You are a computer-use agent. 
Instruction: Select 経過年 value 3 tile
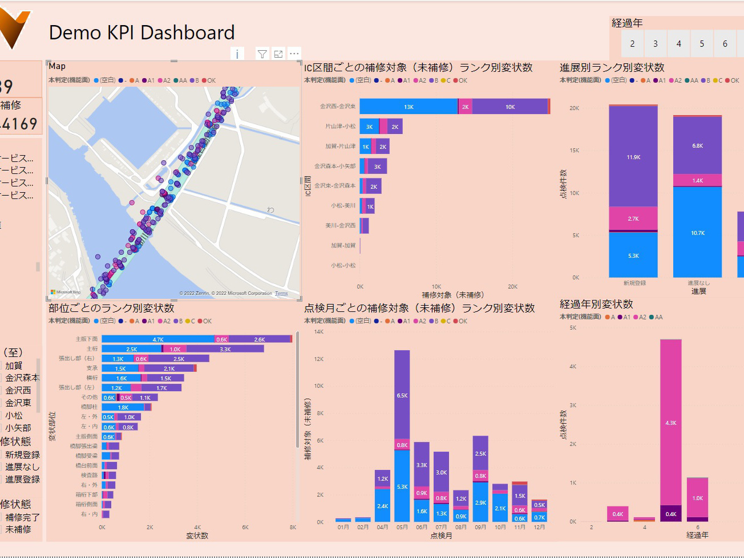(656, 44)
